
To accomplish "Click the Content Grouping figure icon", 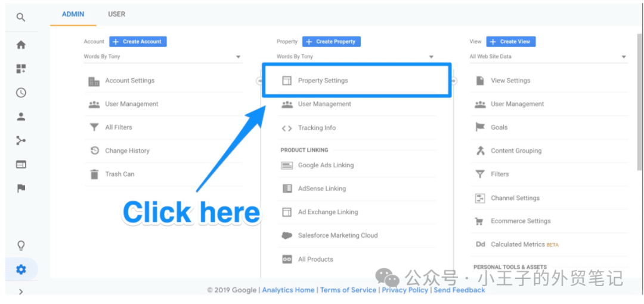I will 479,151.
